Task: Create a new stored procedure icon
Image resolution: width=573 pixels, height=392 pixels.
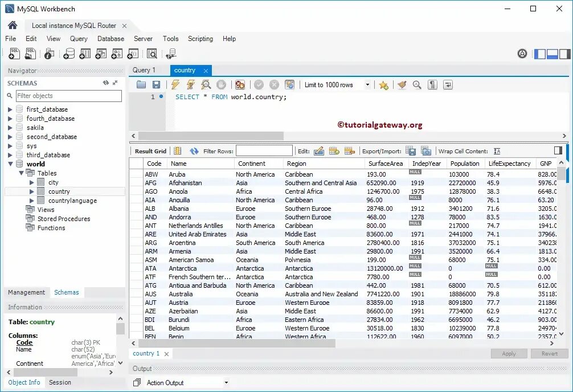Action: [117, 54]
